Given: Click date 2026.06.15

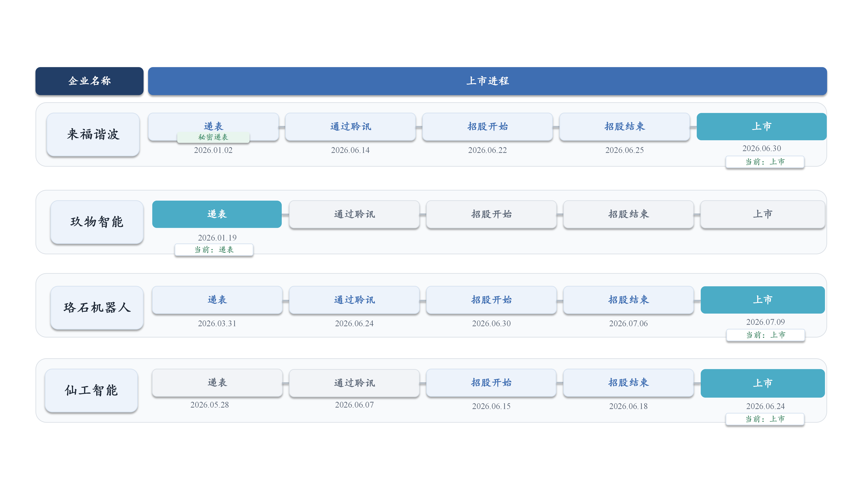Looking at the screenshot, I should 491,406.
